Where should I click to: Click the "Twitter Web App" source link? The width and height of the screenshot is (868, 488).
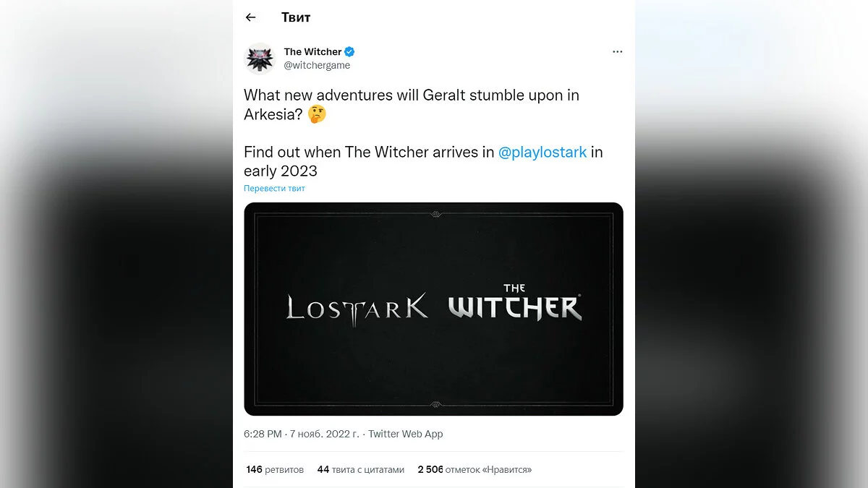(x=406, y=434)
